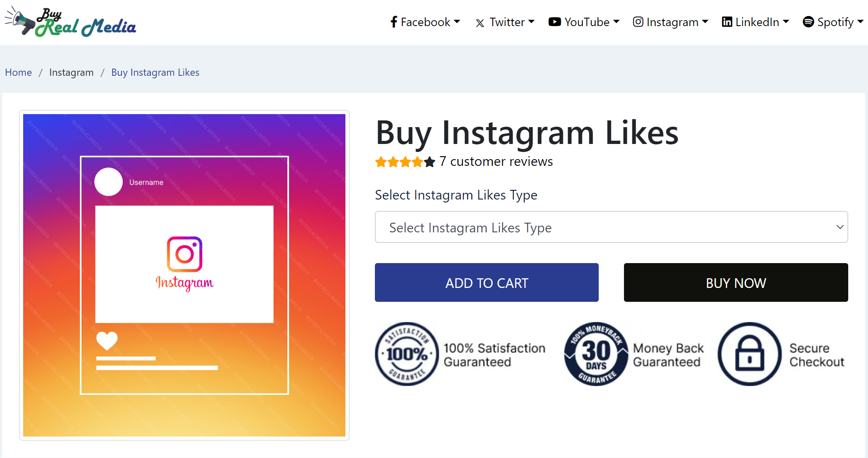Image resolution: width=868 pixels, height=458 pixels.
Task: Expand the Facebook menu caret
Action: [x=457, y=21]
